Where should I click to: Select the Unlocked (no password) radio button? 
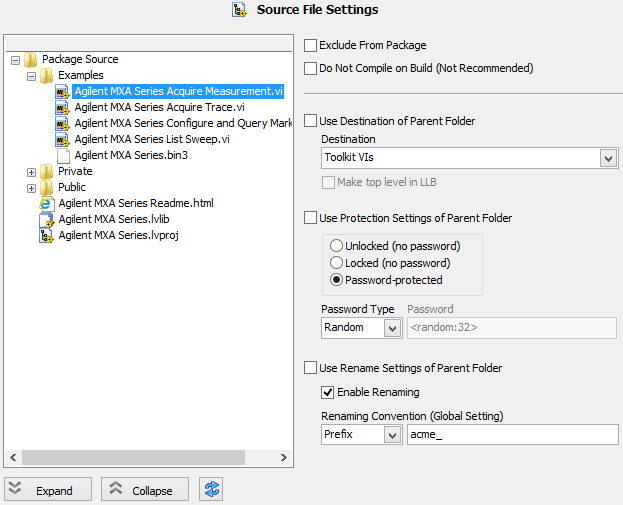pyautogui.click(x=336, y=246)
